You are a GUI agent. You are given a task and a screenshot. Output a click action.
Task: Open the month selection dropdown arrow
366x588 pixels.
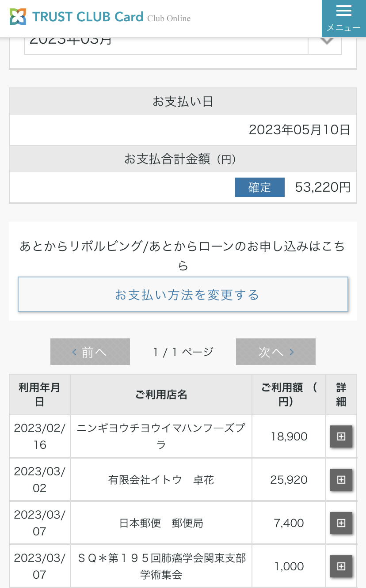pyautogui.click(x=326, y=43)
